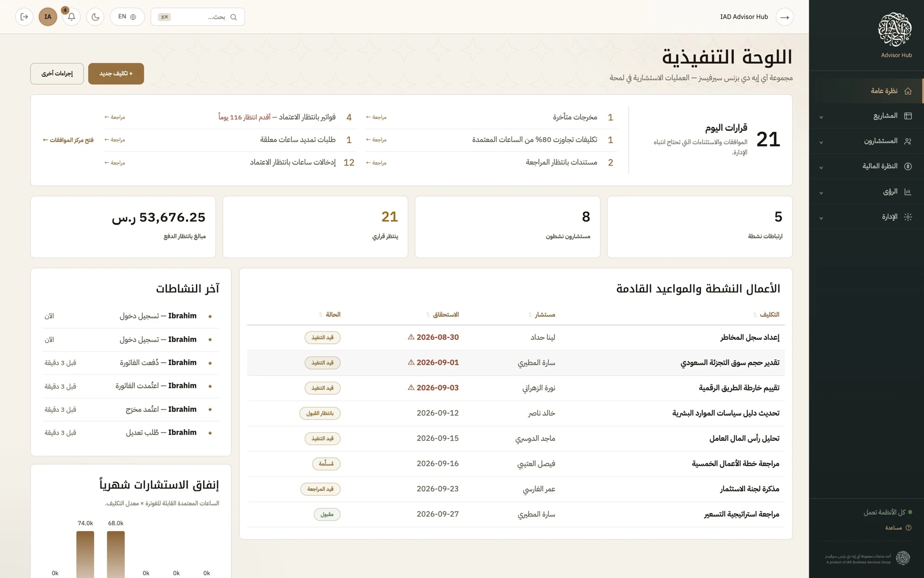Toggle dark mode moon icon
Image resolution: width=924 pixels, height=578 pixels.
point(95,17)
